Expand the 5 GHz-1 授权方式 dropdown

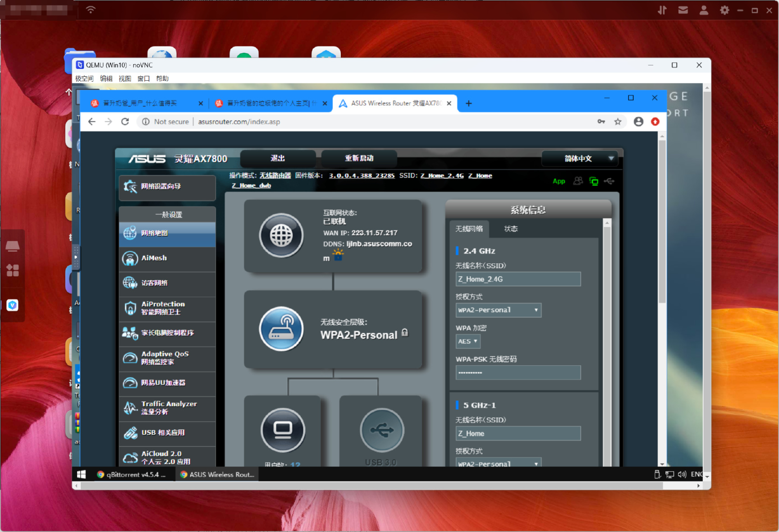(498, 463)
